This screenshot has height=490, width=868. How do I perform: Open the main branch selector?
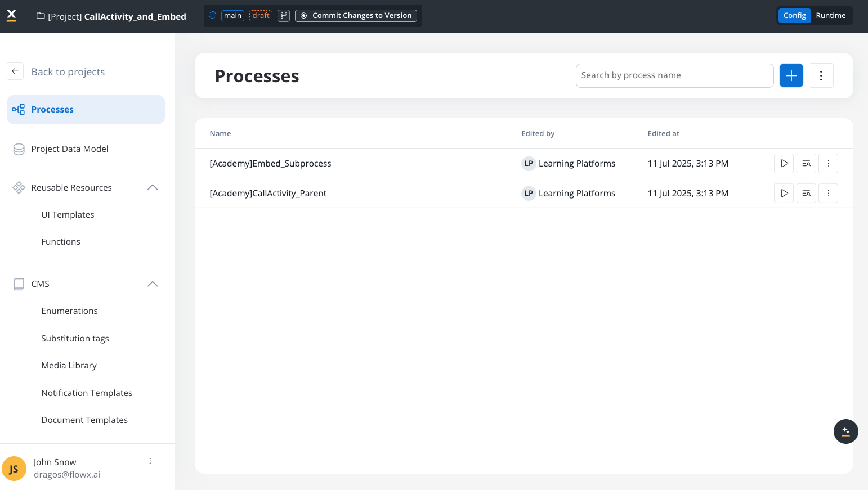[x=232, y=16]
